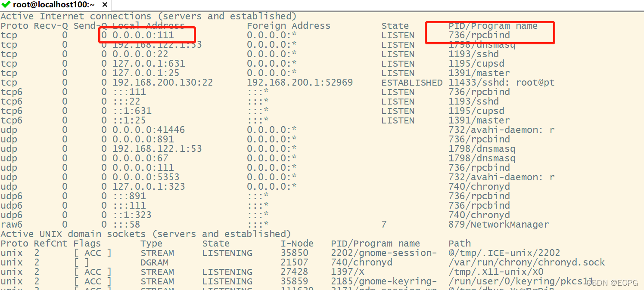Click the 'I-Node' column header
Viewport: 644px width, 290px height.
(297, 244)
